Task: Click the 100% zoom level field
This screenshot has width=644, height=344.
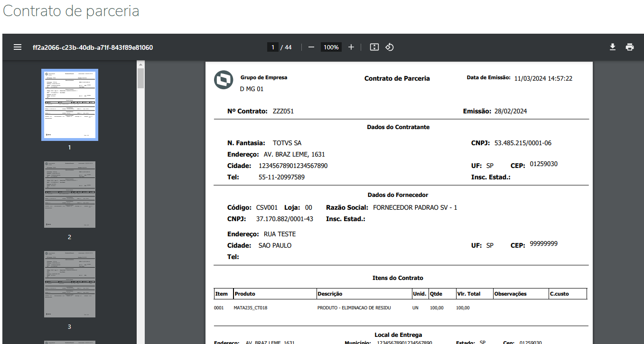Action: click(x=331, y=47)
